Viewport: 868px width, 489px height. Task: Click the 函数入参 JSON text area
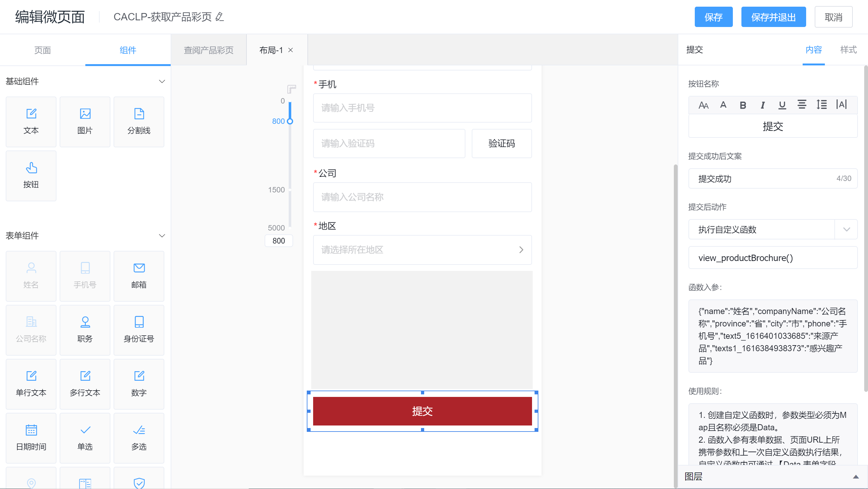773,336
